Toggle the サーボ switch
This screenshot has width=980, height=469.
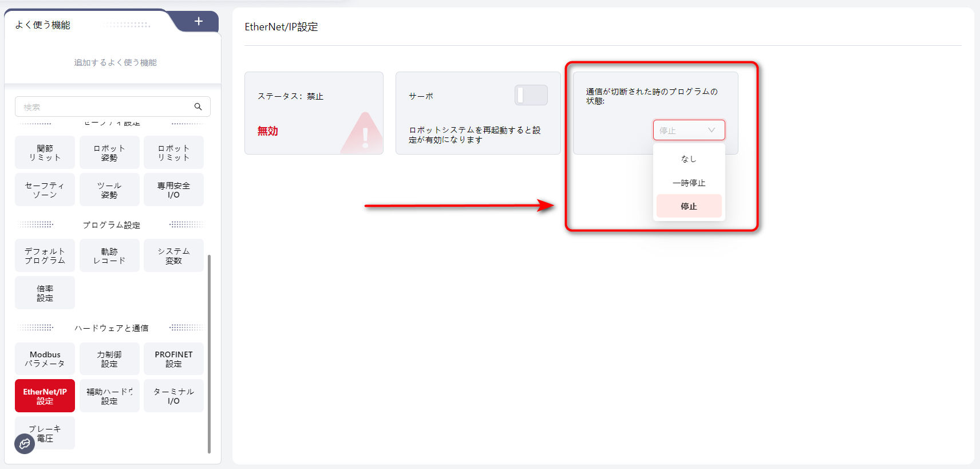[531, 95]
